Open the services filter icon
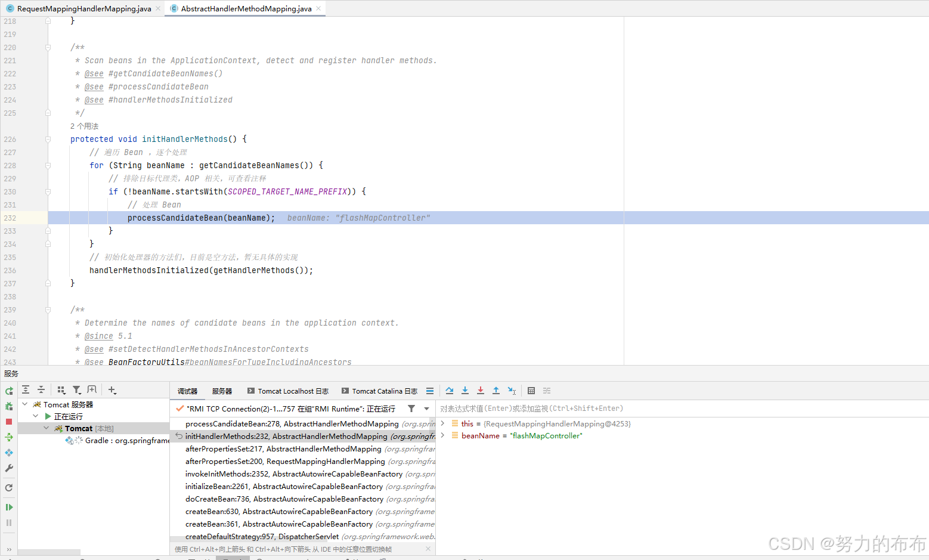 pos(77,390)
